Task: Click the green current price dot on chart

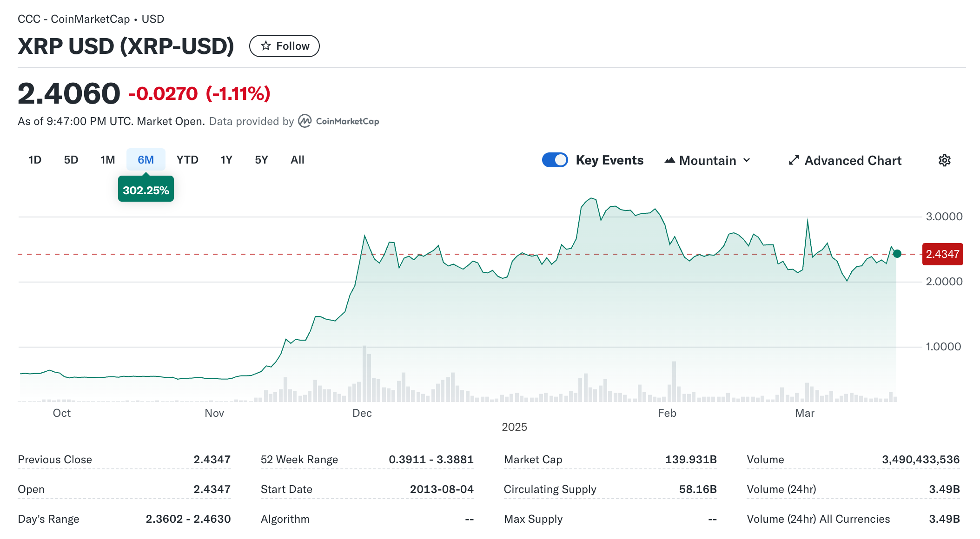Action: coord(897,254)
